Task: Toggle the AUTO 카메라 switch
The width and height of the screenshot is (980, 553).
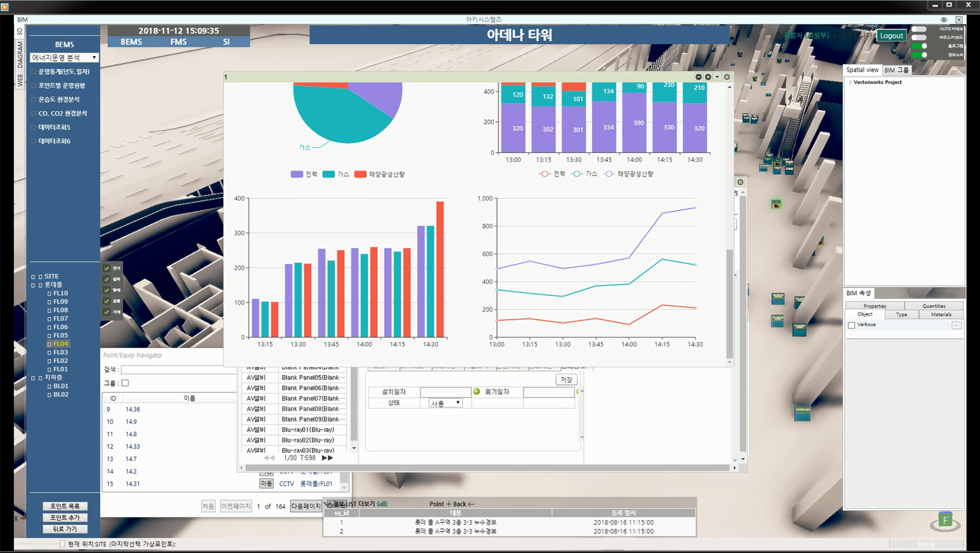Action: tap(919, 29)
